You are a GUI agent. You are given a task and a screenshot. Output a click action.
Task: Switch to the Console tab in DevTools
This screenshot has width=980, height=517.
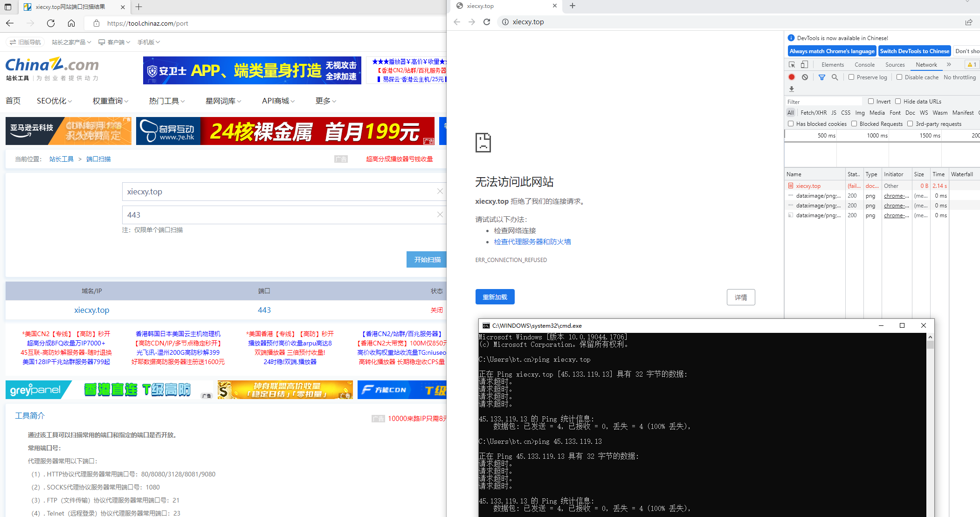click(x=864, y=65)
